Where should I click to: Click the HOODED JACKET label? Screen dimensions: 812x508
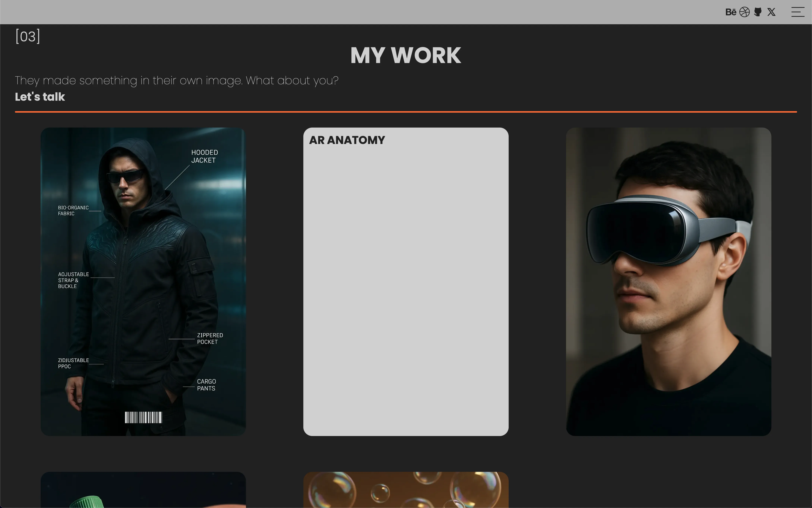coord(204,156)
